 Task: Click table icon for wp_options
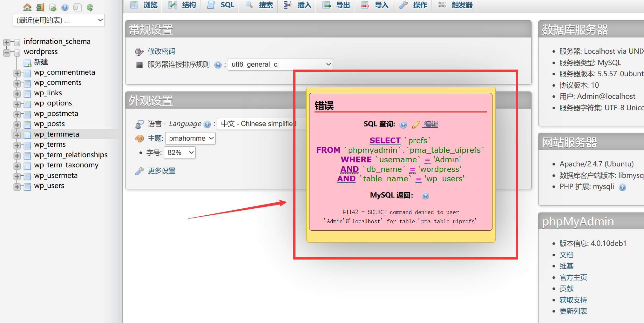click(x=28, y=104)
